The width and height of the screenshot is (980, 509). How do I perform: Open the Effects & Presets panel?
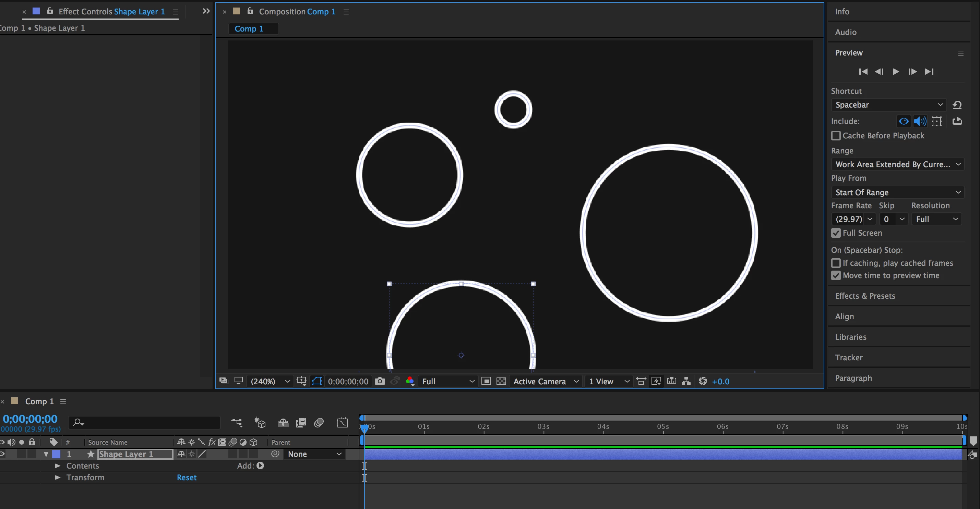(x=865, y=296)
